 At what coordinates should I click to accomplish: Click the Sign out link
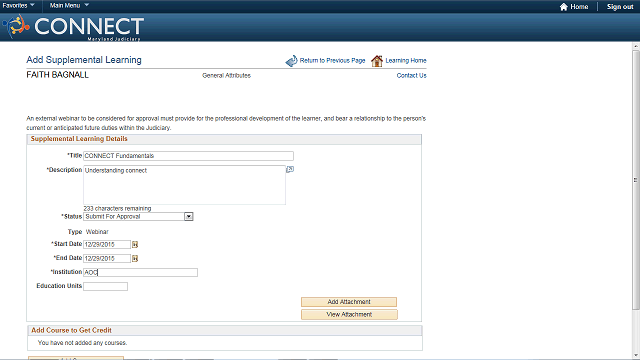click(620, 7)
